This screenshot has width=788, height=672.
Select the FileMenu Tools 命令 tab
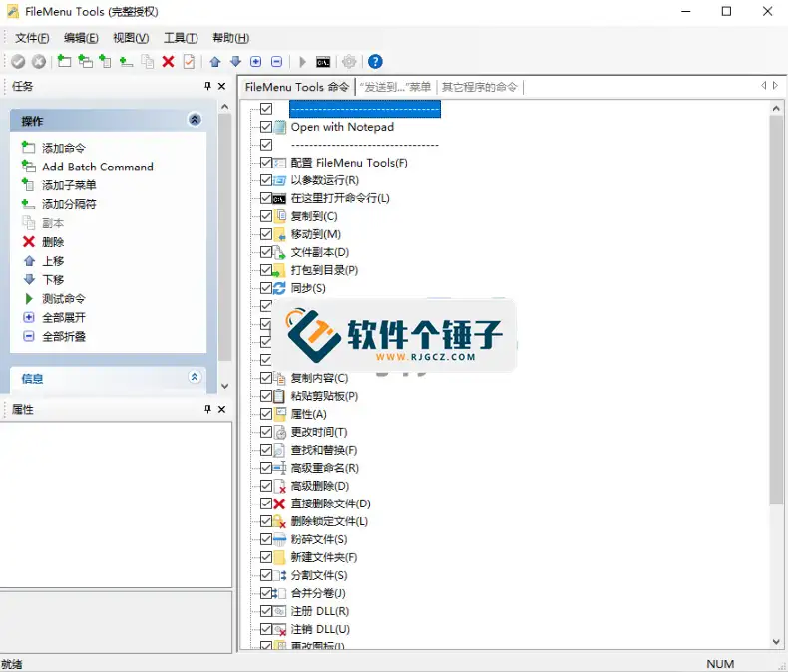pyautogui.click(x=297, y=87)
